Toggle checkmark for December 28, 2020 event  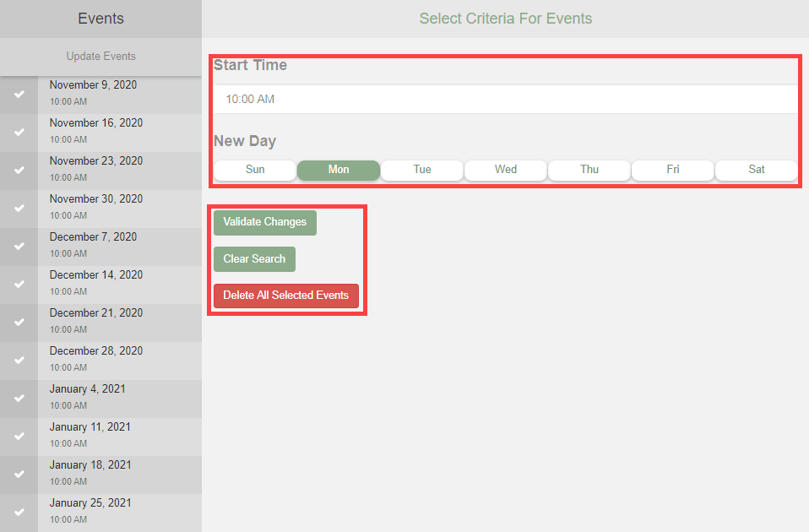click(19, 361)
